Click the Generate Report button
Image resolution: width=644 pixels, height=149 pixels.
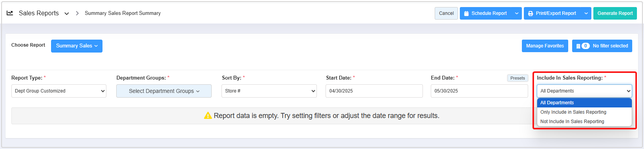coord(615,13)
